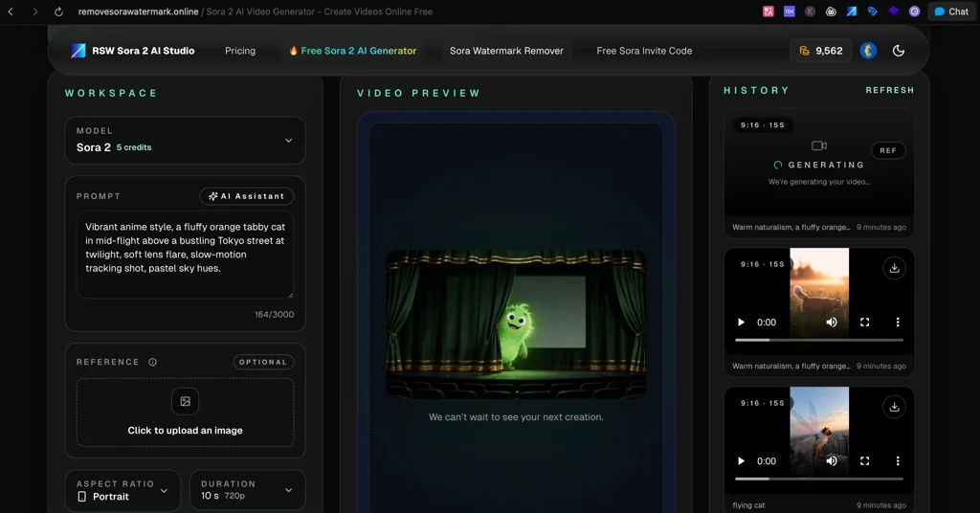Open more options on first completed video
The width and height of the screenshot is (980, 513).
(x=898, y=323)
